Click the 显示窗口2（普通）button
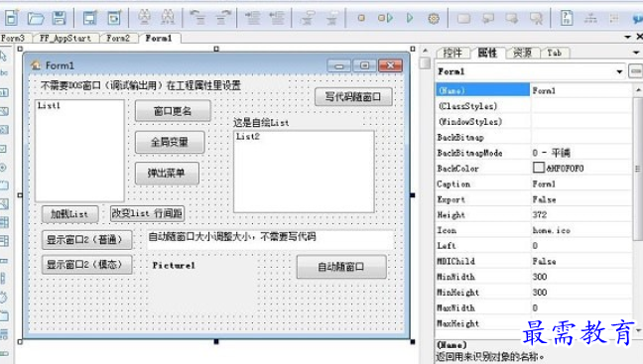Viewport: 643px width, 364px height. click(86, 240)
